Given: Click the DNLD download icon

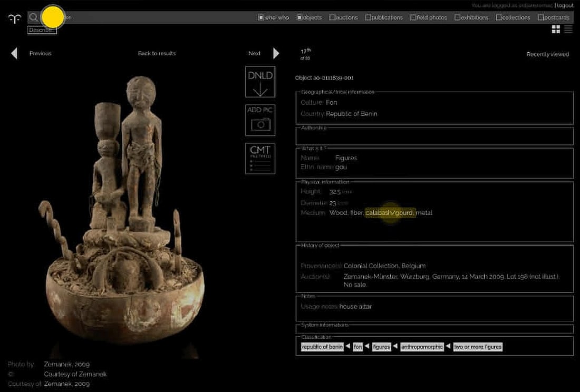Looking at the screenshot, I should point(260,82).
